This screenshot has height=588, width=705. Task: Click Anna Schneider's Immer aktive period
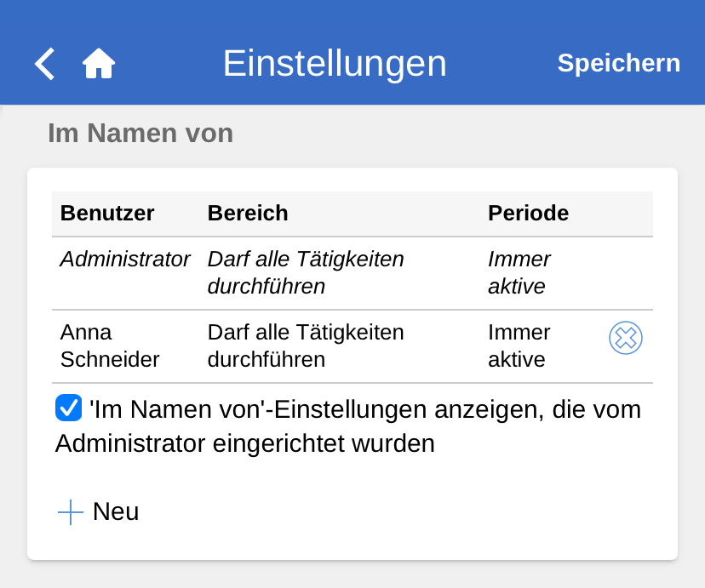point(519,345)
